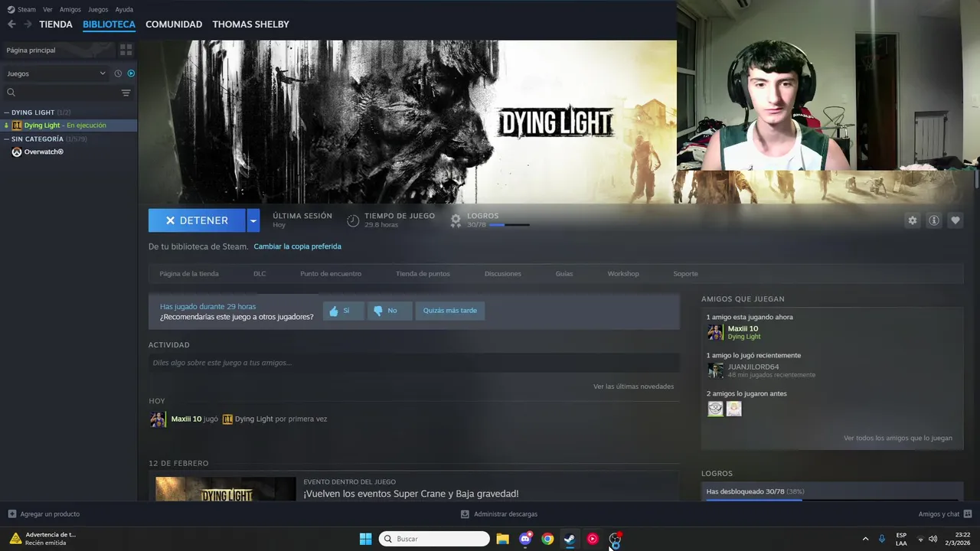The height and width of the screenshot is (551, 980).
Task: Open the DLC tab link
Action: tap(260, 273)
